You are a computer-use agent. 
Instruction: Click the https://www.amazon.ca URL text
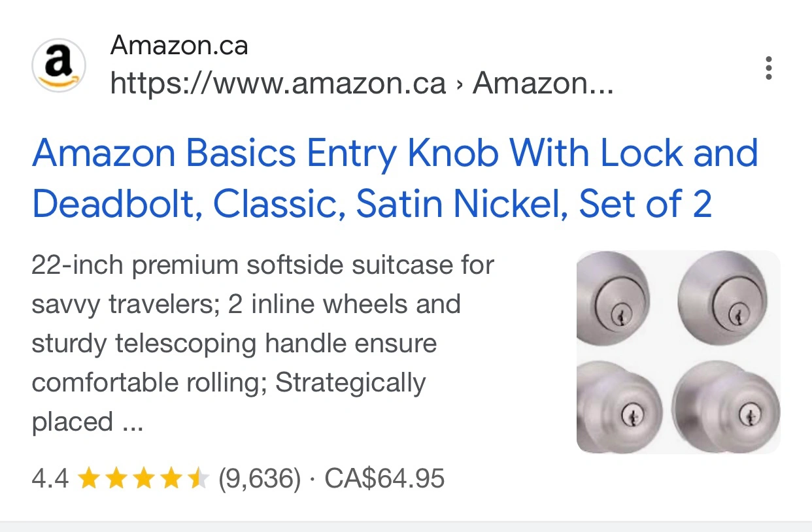[278, 83]
